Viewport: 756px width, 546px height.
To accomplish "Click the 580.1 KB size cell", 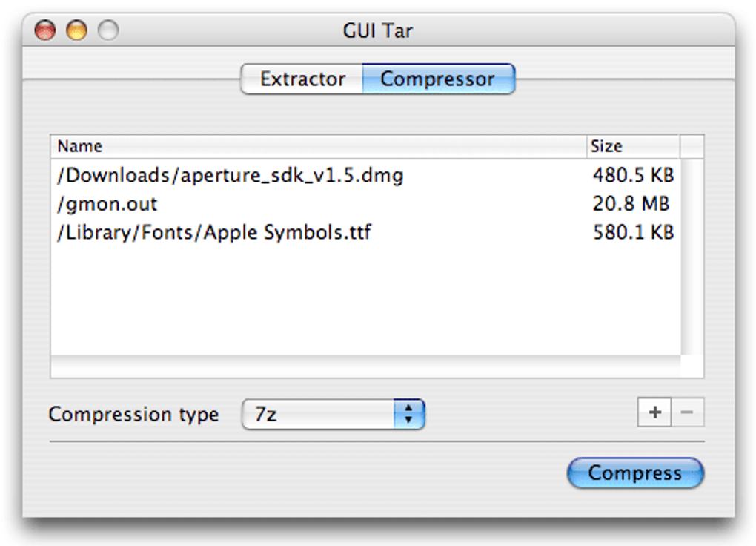I will 633,232.
